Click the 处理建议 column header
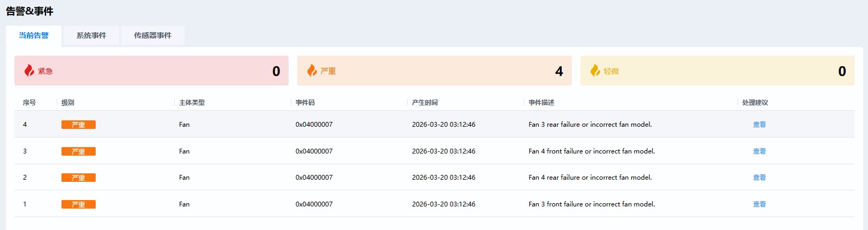Viewport: 868px width, 230px height. click(755, 103)
